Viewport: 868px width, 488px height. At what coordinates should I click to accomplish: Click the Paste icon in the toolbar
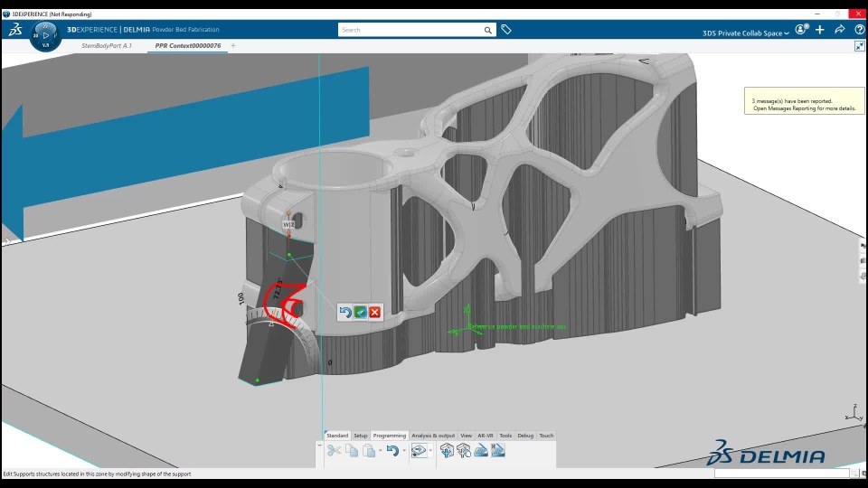(369, 451)
